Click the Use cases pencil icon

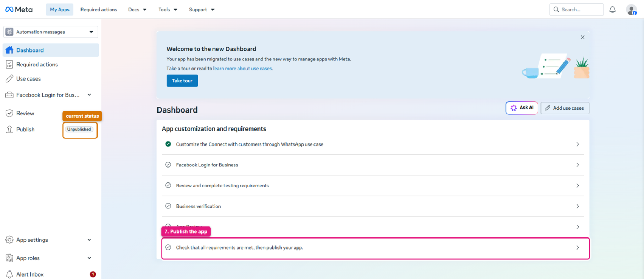(10, 78)
